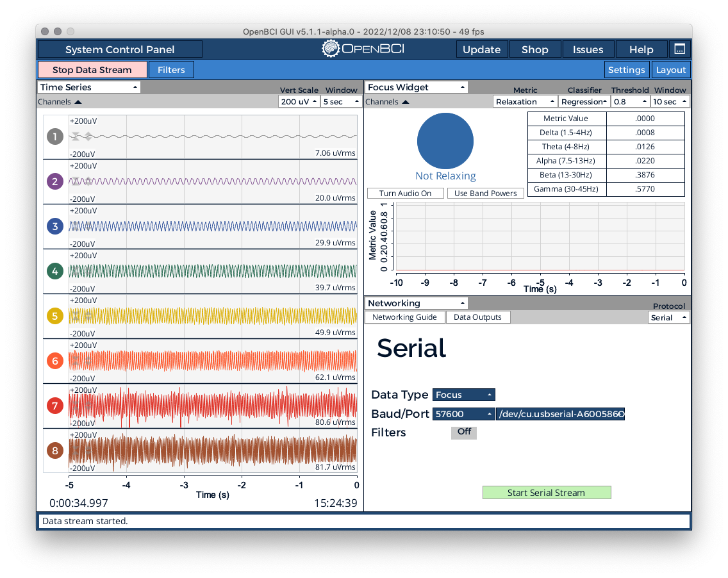Open the Classifier Regression dropdown
728x578 pixels.
tap(584, 102)
